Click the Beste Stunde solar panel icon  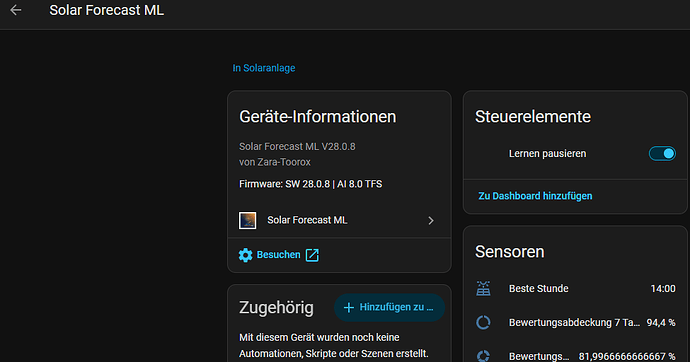pyautogui.click(x=483, y=289)
